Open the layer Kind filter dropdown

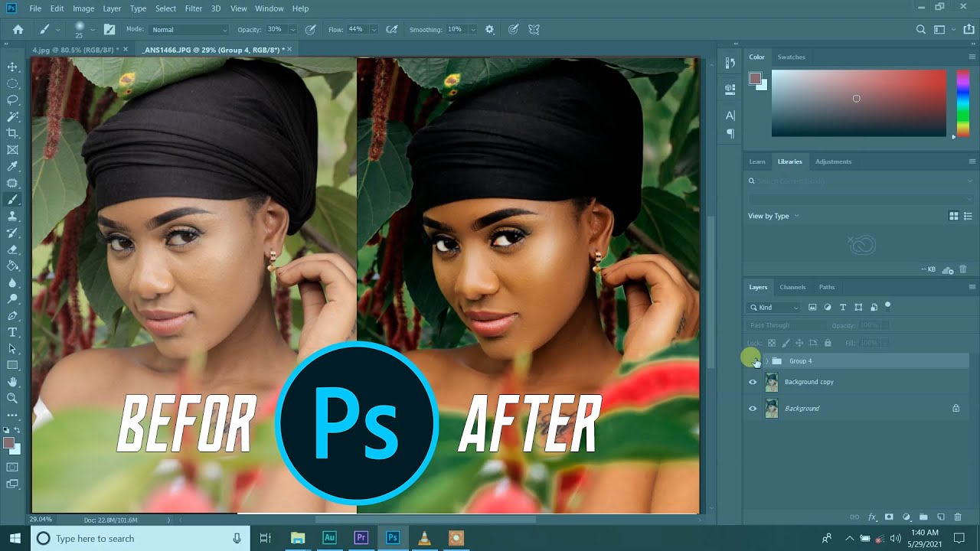773,307
